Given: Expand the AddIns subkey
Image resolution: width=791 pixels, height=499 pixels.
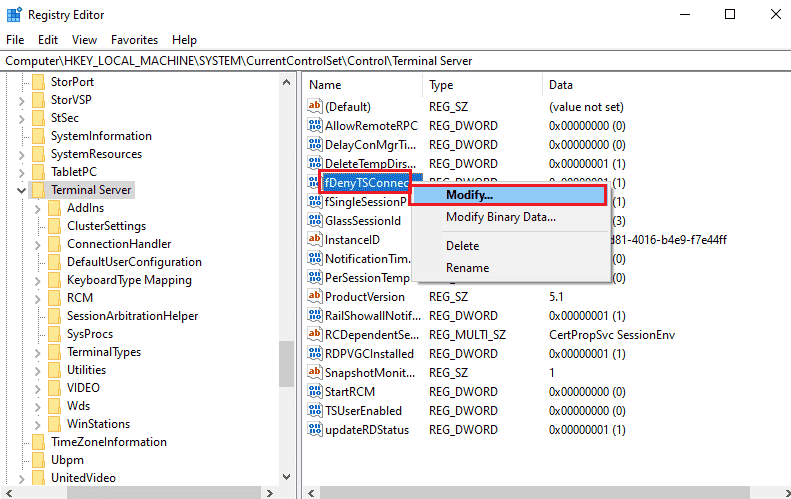Looking at the screenshot, I should (x=38, y=209).
